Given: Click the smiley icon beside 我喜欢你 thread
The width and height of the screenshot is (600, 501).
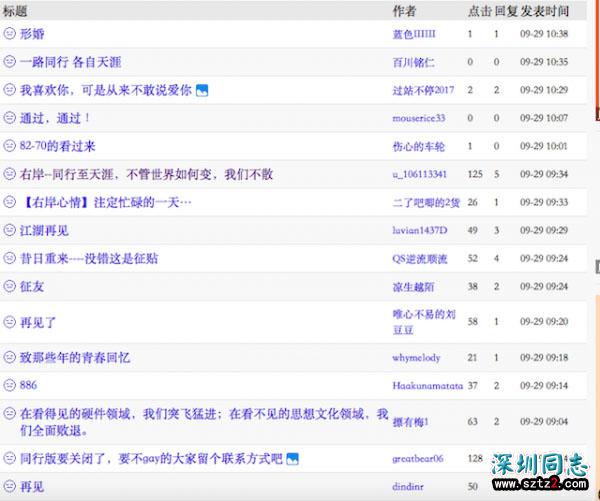Looking at the screenshot, I should [9, 90].
